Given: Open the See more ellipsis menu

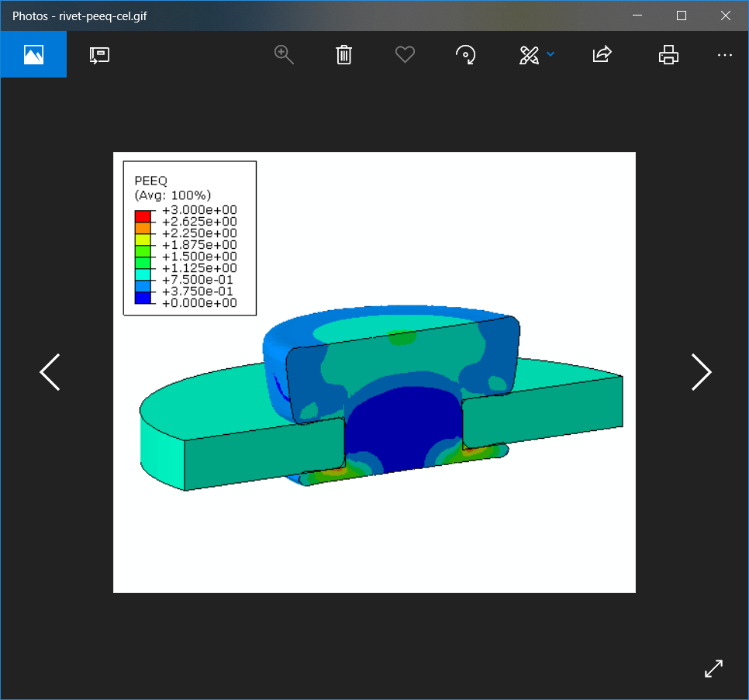Looking at the screenshot, I should 725,55.
